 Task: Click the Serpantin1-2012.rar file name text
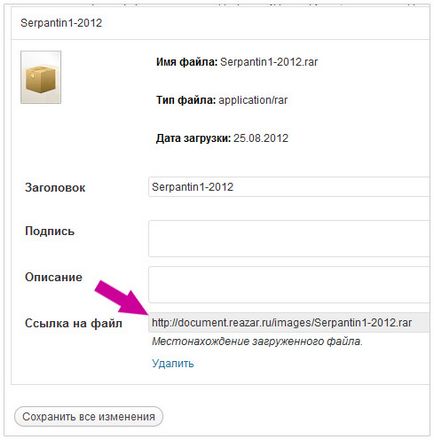269,62
